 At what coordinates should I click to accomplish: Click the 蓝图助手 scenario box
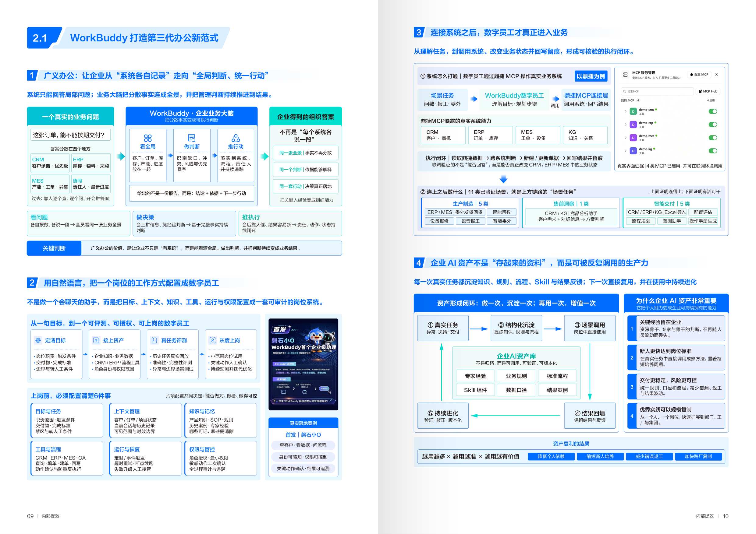pyautogui.click(x=672, y=221)
